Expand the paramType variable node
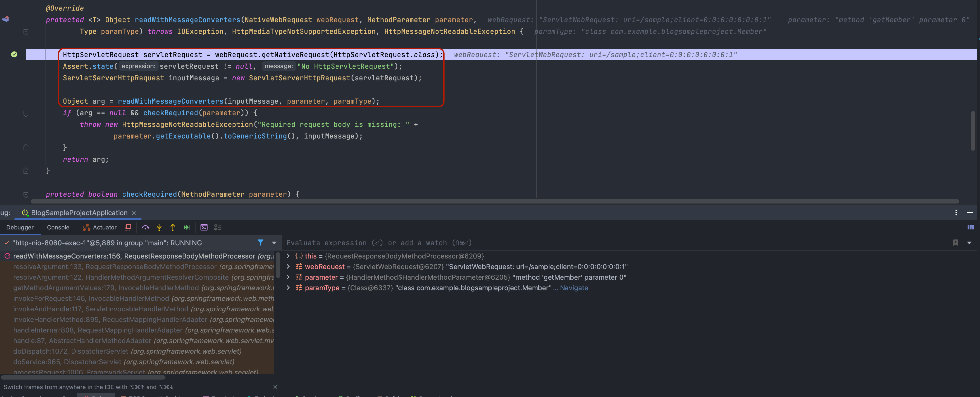The height and width of the screenshot is (397, 980). coord(288,288)
